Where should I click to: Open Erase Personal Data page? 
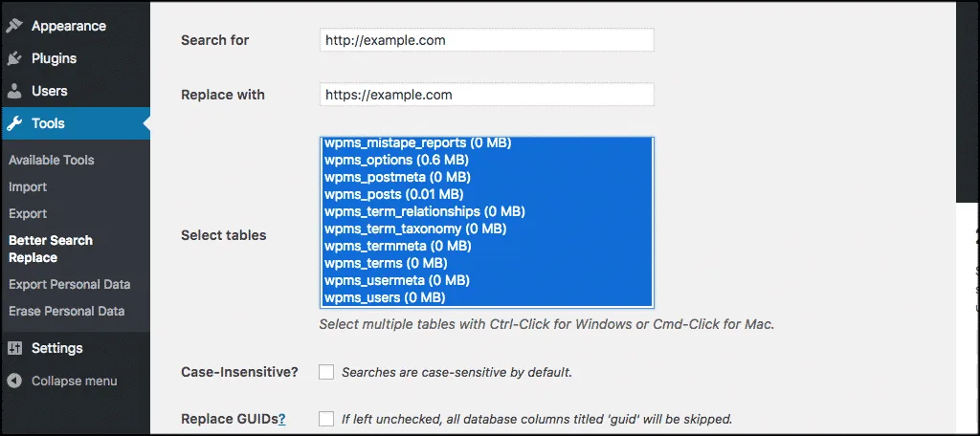(66, 311)
